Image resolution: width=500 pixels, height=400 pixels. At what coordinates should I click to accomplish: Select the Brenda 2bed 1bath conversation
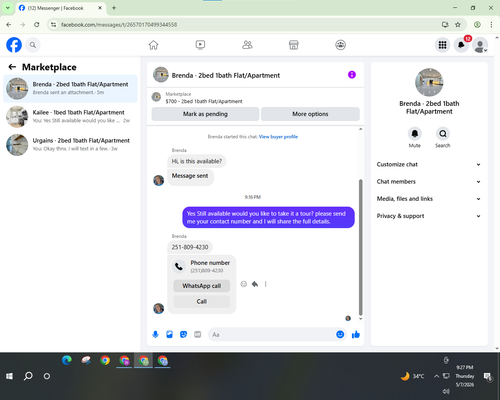click(x=70, y=89)
